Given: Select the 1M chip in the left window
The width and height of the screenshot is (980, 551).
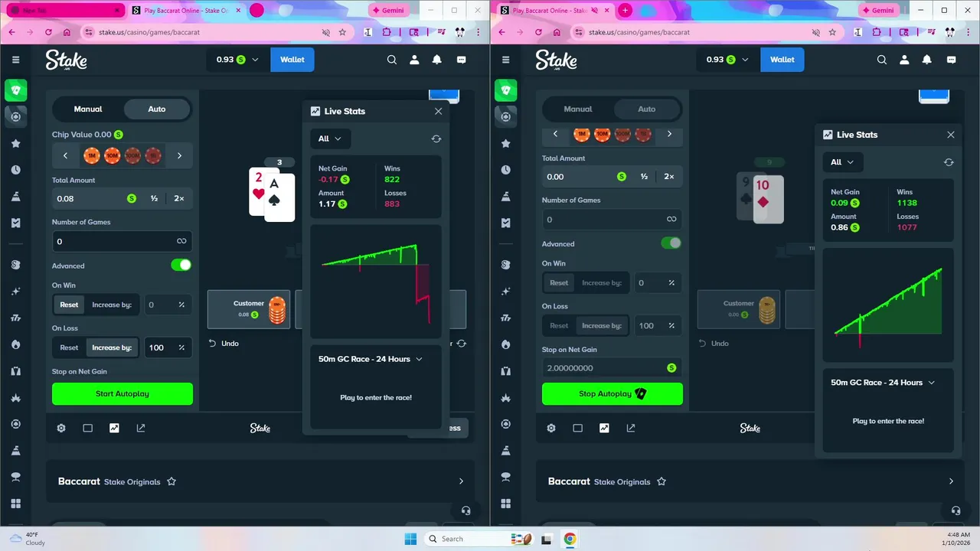Looking at the screenshot, I should [x=92, y=155].
